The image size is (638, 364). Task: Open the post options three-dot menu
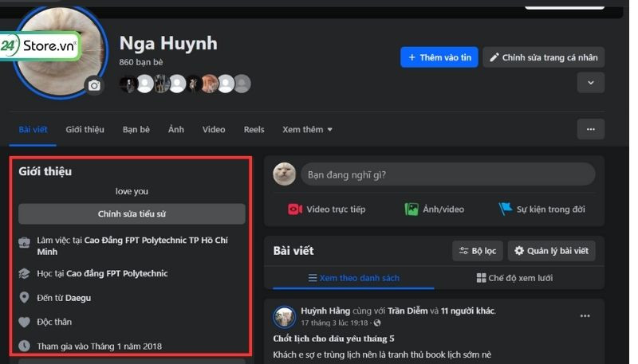[x=585, y=316]
